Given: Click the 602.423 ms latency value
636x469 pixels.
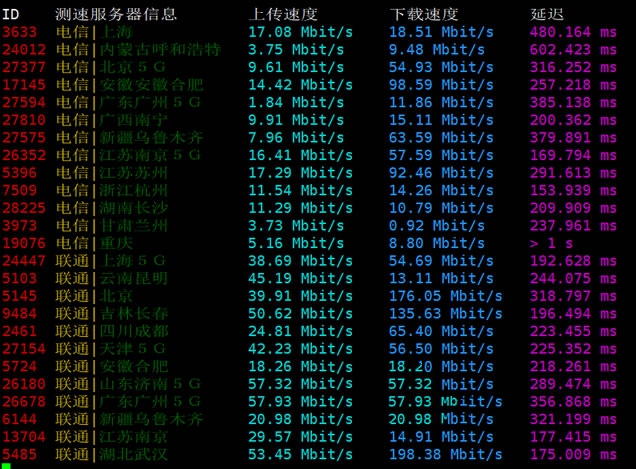Looking at the screenshot, I should 575,48.
